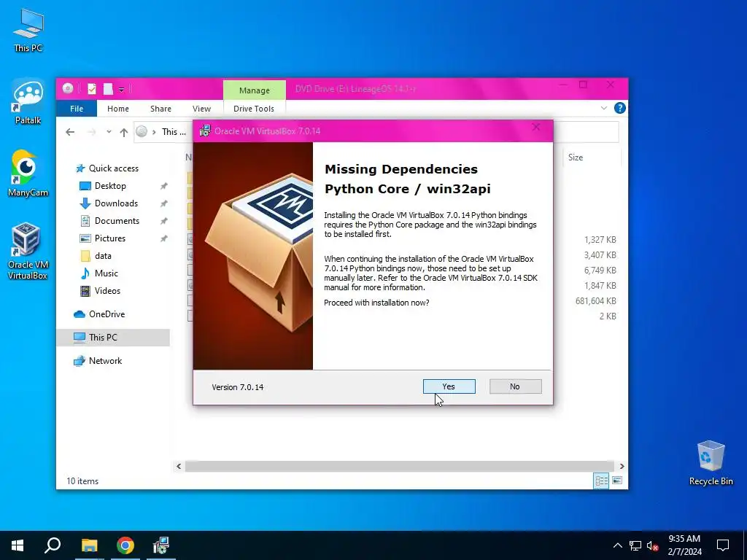The height and width of the screenshot is (560, 747).
Task: Click the DVD drive icon in Explorer title bar
Action: 68,88
